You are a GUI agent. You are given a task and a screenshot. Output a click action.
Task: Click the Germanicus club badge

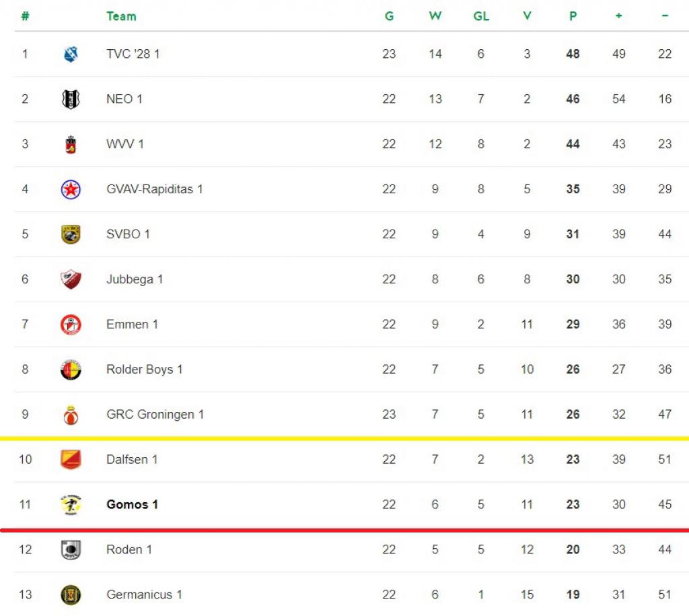click(71, 595)
